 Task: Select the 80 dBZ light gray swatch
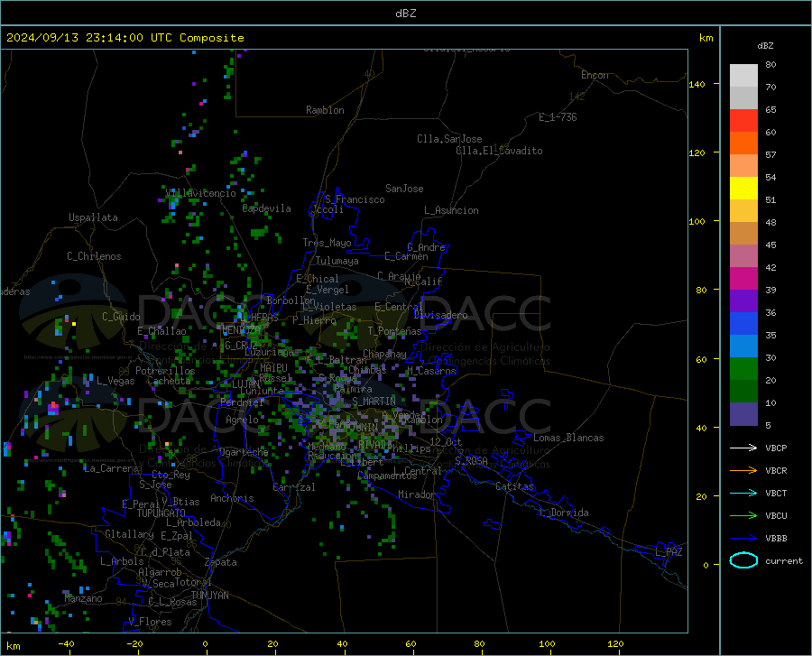coord(743,75)
